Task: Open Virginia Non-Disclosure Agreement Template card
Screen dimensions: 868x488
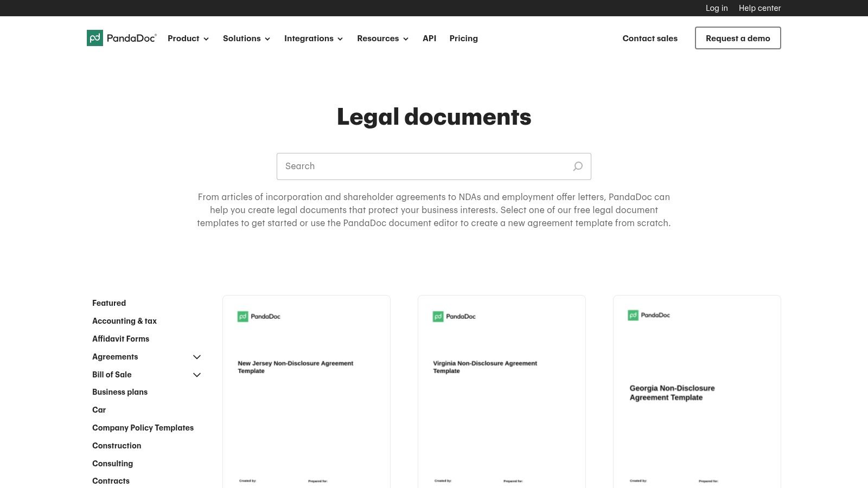Action: (x=502, y=391)
